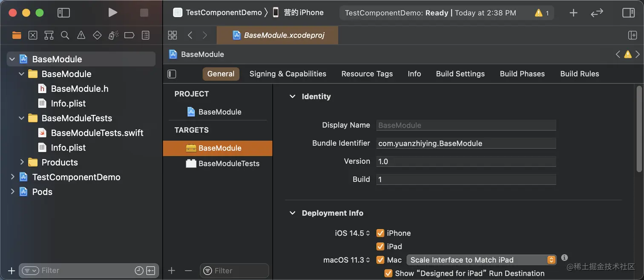Open the related items grid menu
This screenshot has height=280, width=644.
[x=172, y=35]
